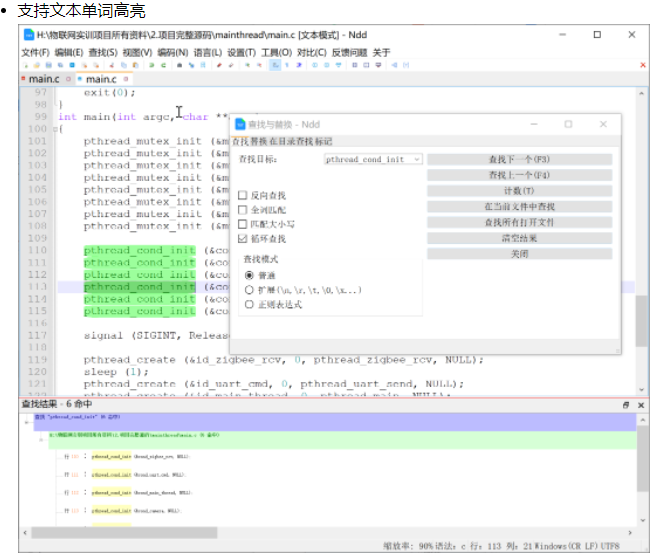
Task: Uncheck the 循环查找 checkbox
Action: [x=244, y=239]
